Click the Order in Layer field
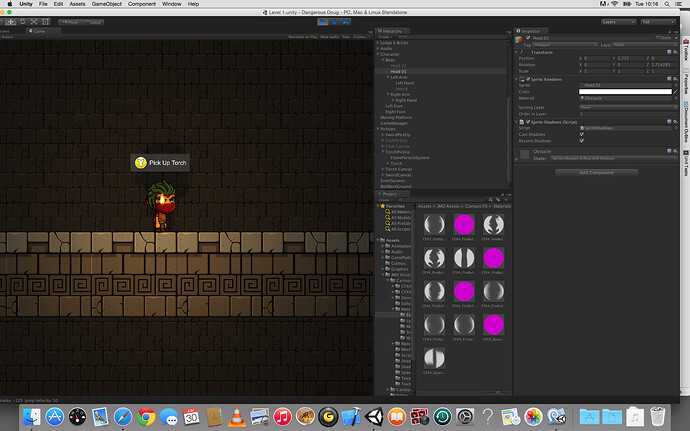Viewport: 690px width, 431px height. (x=628, y=114)
